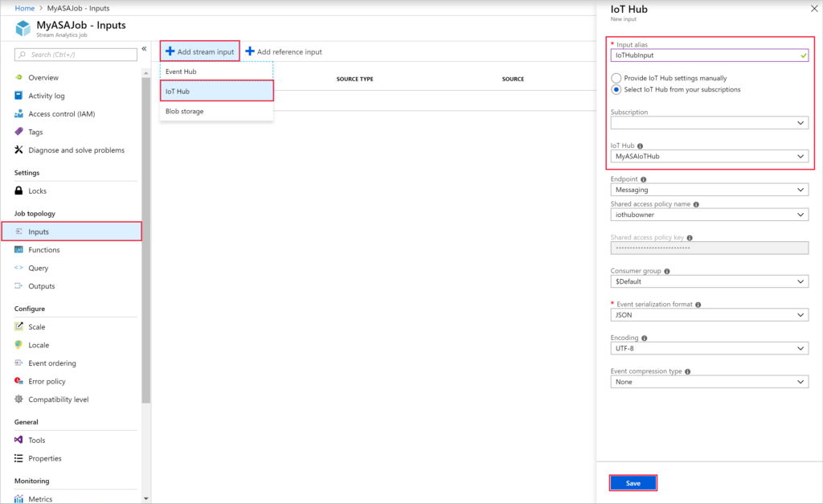This screenshot has height=504, width=823.
Task: Click the Stream Analytics job cube icon
Action: [x=23, y=28]
